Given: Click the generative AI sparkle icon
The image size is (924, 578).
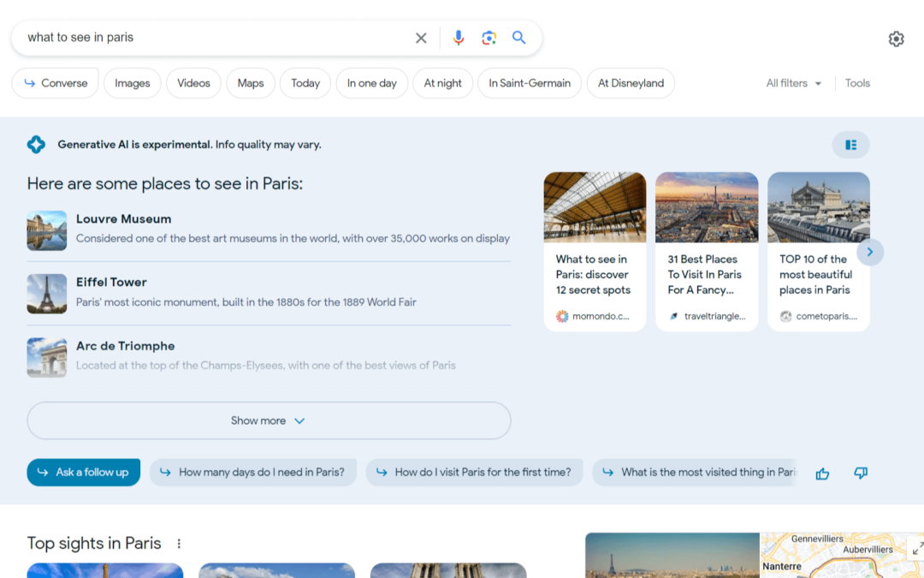Looking at the screenshot, I should [36, 145].
